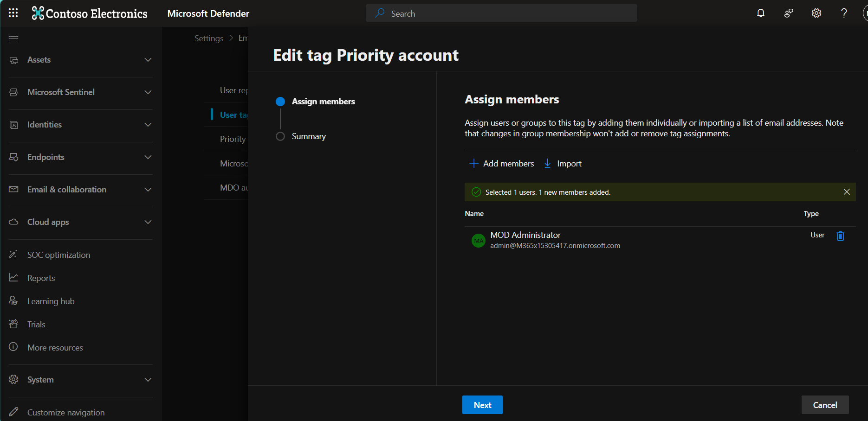Delete MOD Administrator with trash icon
The width and height of the screenshot is (868, 421).
coord(840,236)
